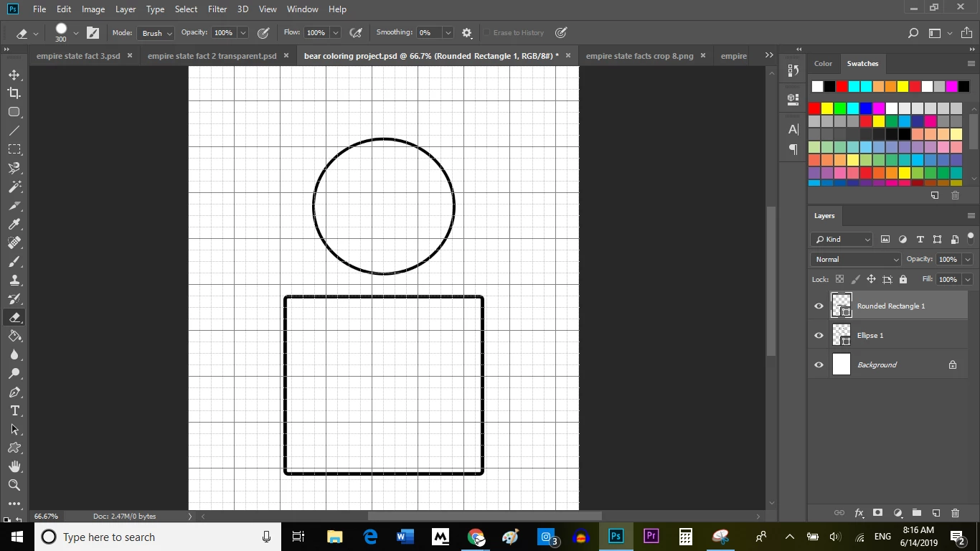Open the layer Opacity dropdown arrow
The width and height of the screenshot is (980, 551).
click(x=967, y=260)
